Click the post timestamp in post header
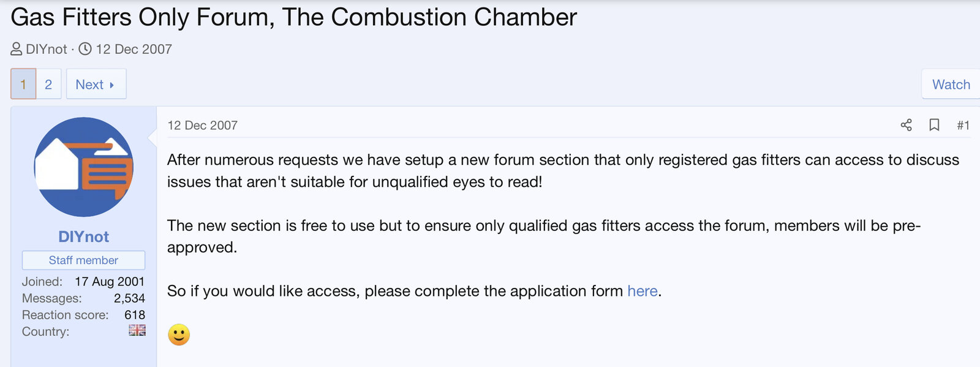This screenshot has width=980, height=367. [202, 125]
